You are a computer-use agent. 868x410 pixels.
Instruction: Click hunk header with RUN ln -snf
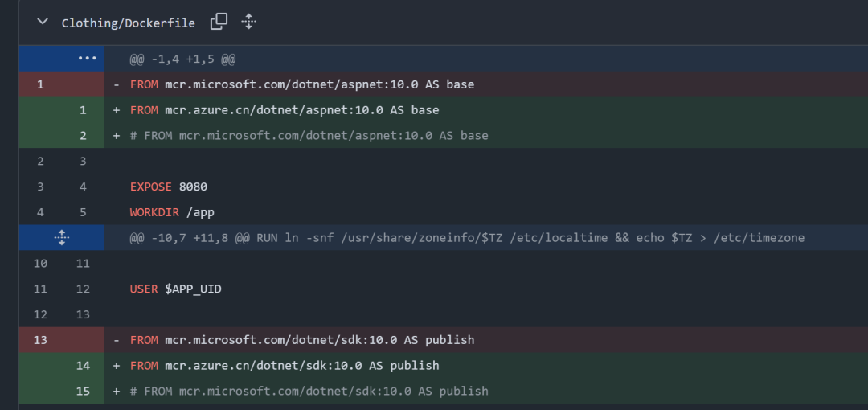click(467, 238)
